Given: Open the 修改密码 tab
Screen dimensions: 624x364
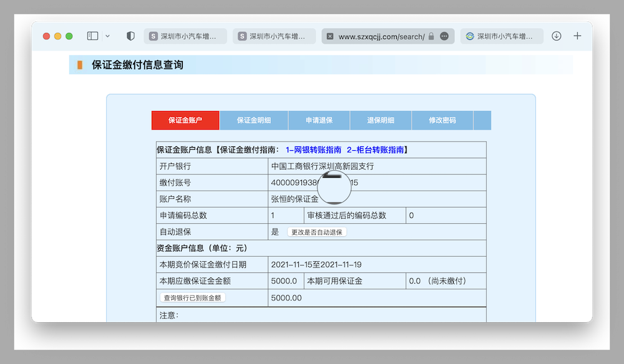Looking at the screenshot, I should pos(442,120).
